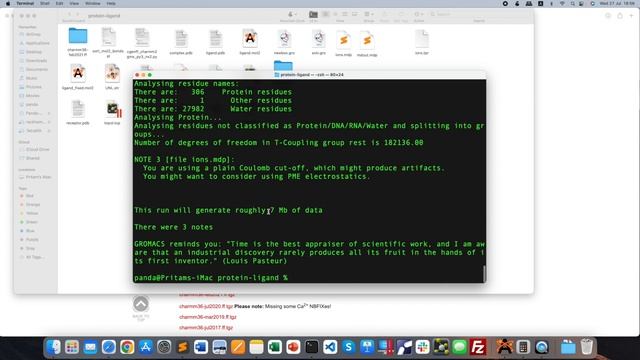
Task: Open Slack from the Dock
Action: click(422, 347)
